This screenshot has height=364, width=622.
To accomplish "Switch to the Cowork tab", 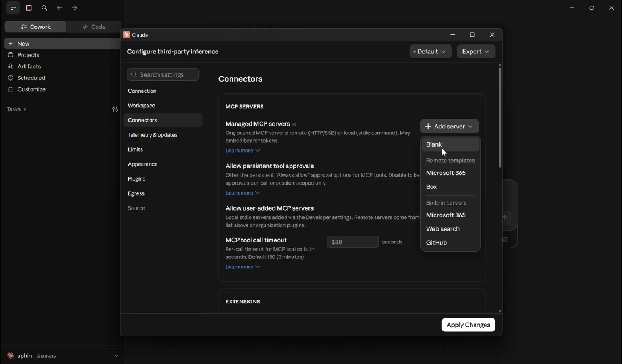I will 36,27.
